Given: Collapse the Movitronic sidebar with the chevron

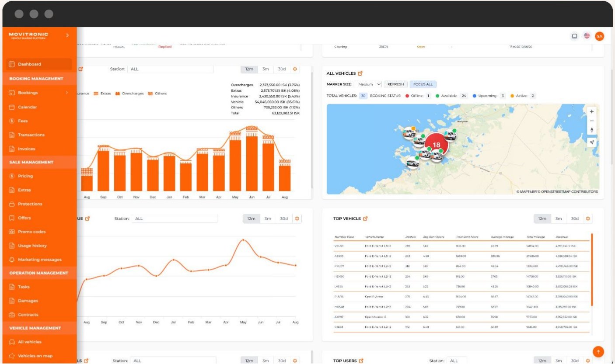Looking at the screenshot, I should [x=67, y=35].
